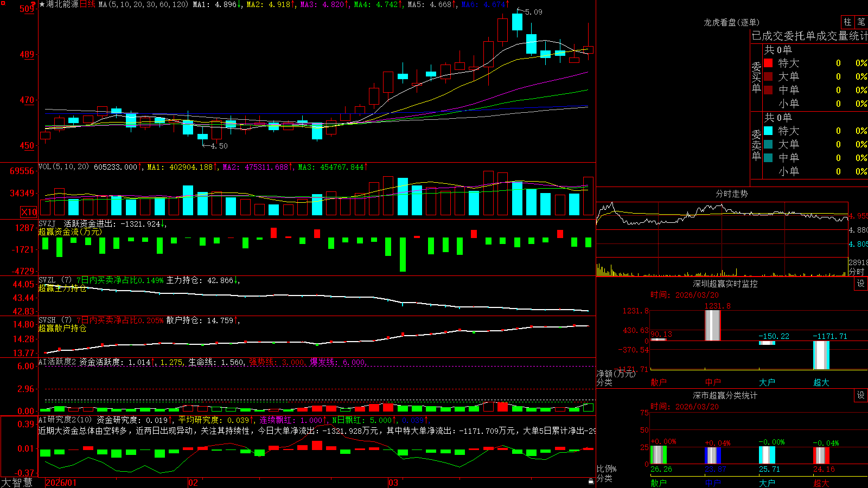Click the 超大 24.16 percentage bar

coord(821,456)
